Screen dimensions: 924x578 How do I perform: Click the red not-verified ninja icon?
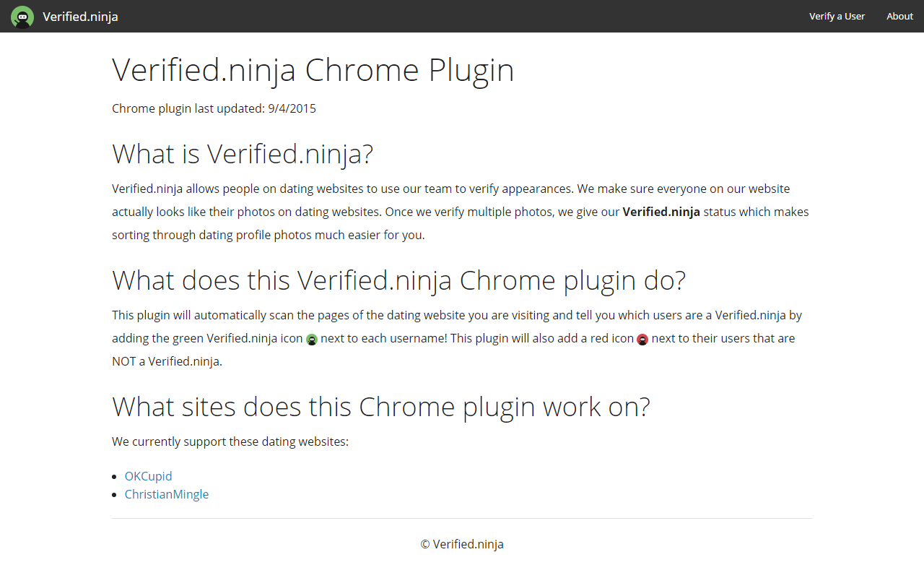pos(642,340)
